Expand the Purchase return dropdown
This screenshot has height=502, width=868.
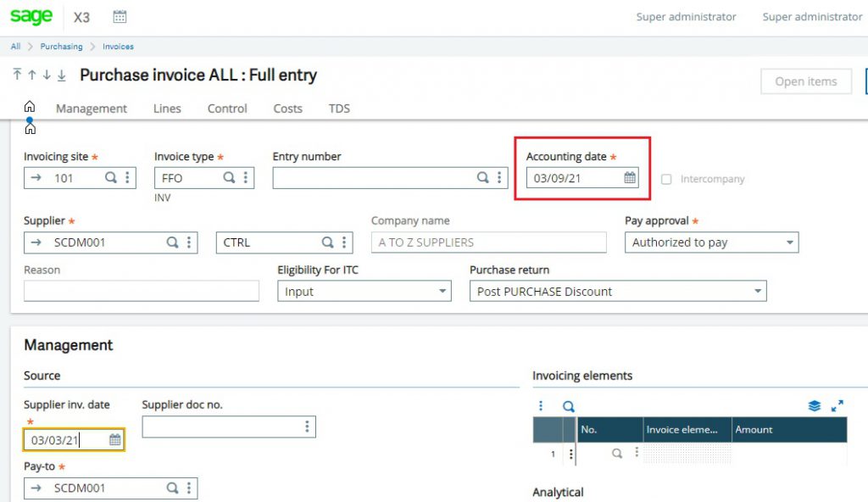tap(757, 292)
